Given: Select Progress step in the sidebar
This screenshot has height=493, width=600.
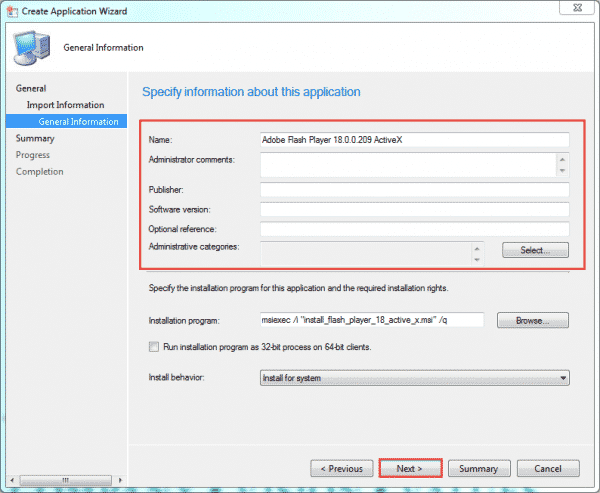Looking at the screenshot, I should point(33,155).
